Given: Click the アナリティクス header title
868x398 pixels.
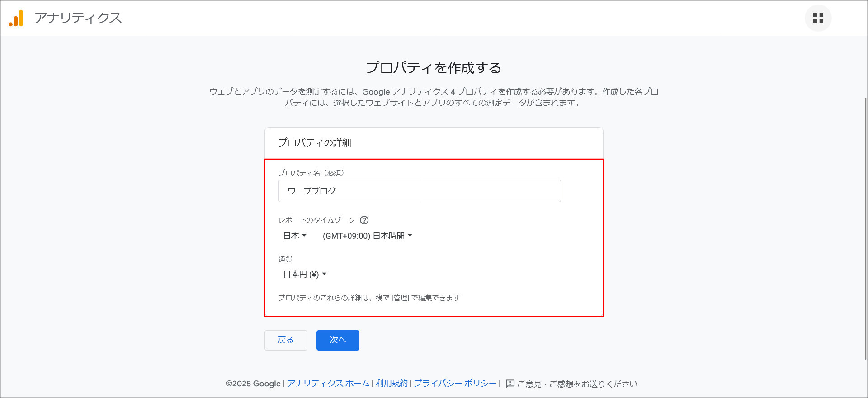Looking at the screenshot, I should click(78, 18).
